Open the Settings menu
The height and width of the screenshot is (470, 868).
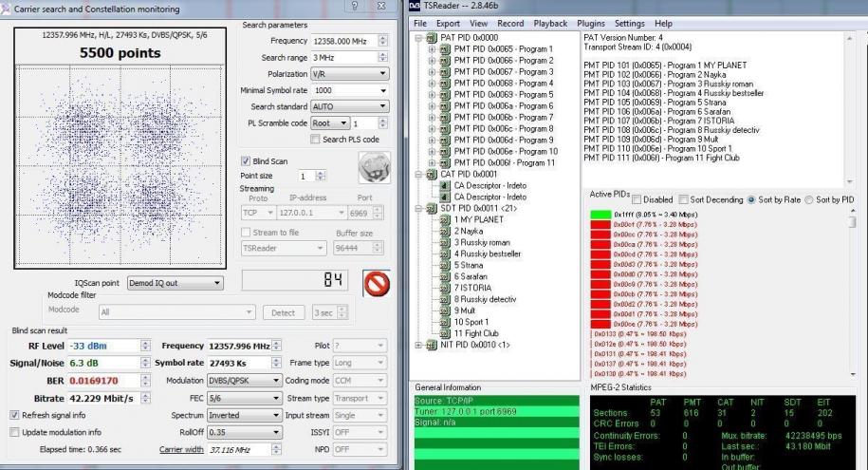629,24
